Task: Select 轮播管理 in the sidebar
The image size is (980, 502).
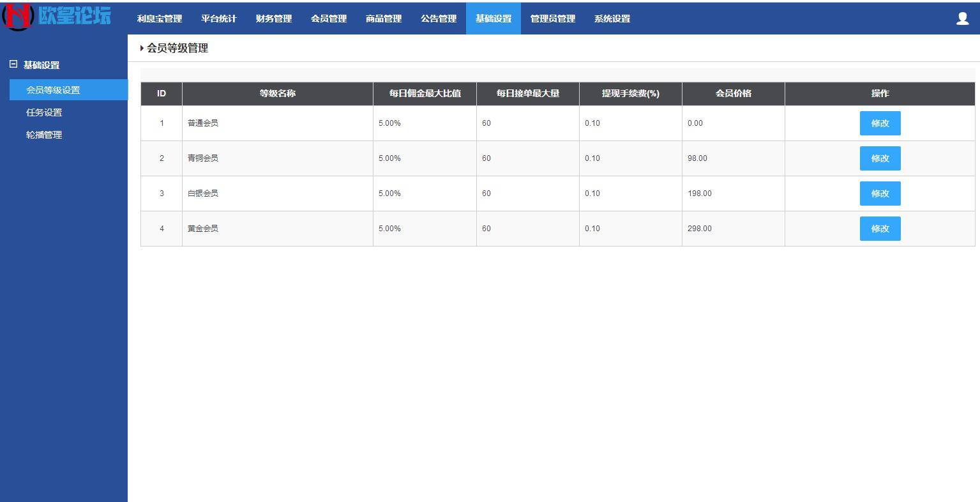Action: tap(43, 134)
